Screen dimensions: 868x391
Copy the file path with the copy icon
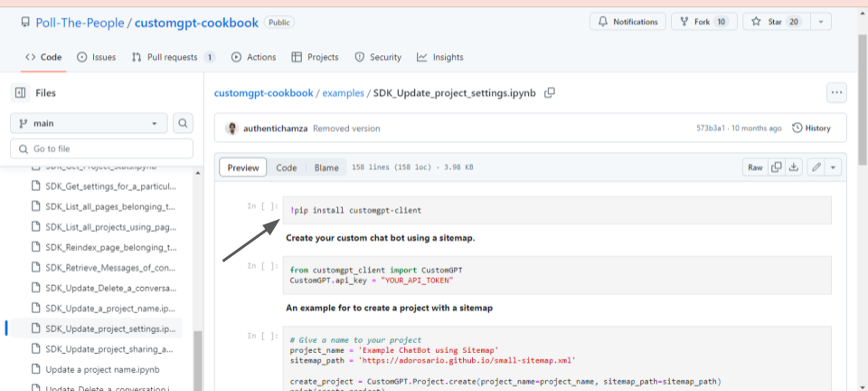coord(550,93)
